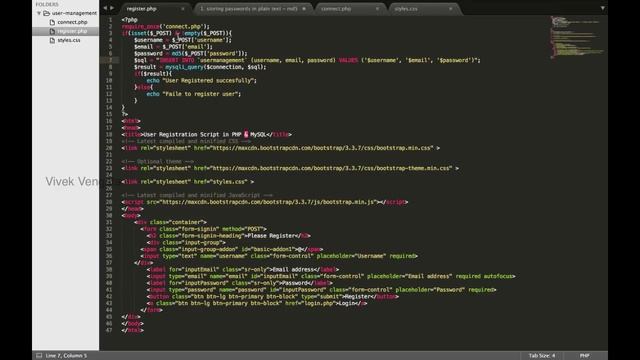The height and width of the screenshot is (360, 640).
Task: Click the Please Register heading text
Action: point(271,236)
